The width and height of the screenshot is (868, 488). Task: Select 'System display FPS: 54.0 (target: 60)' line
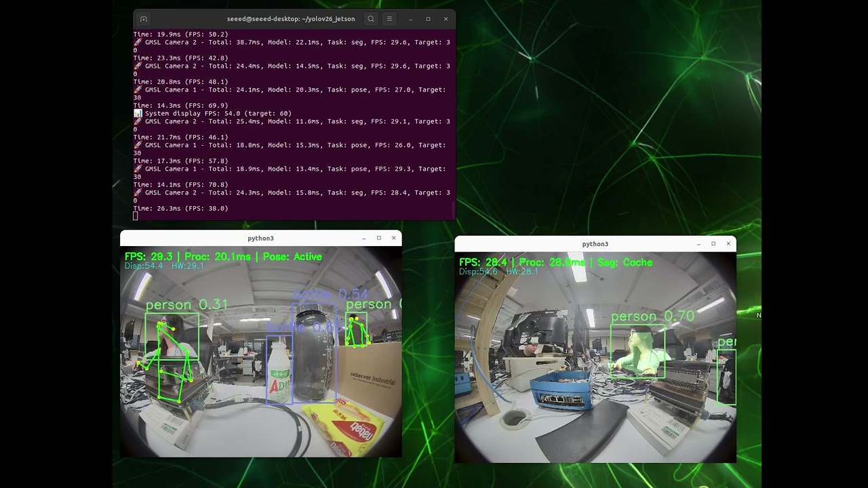212,114
